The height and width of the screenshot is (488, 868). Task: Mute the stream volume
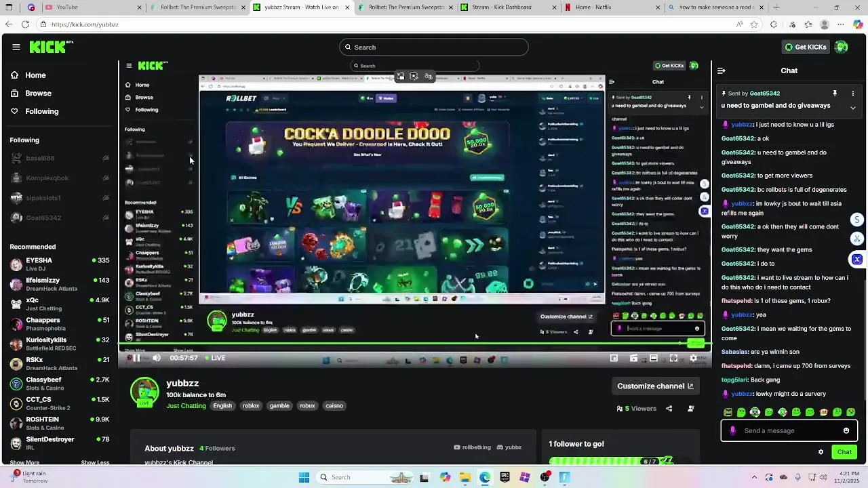pos(157,358)
